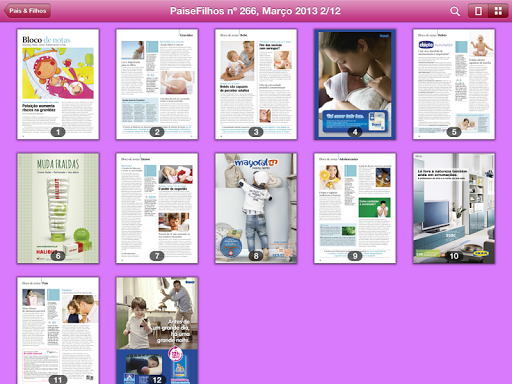The width and height of the screenshot is (512, 384).
Task: Go back to Pais & Filhos
Action: coord(27,11)
